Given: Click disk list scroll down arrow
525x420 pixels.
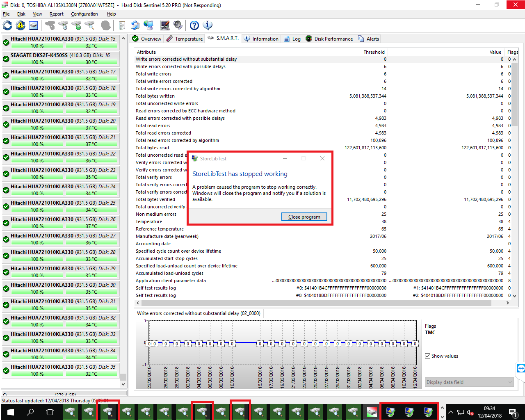Looking at the screenshot, I should pos(123,384).
